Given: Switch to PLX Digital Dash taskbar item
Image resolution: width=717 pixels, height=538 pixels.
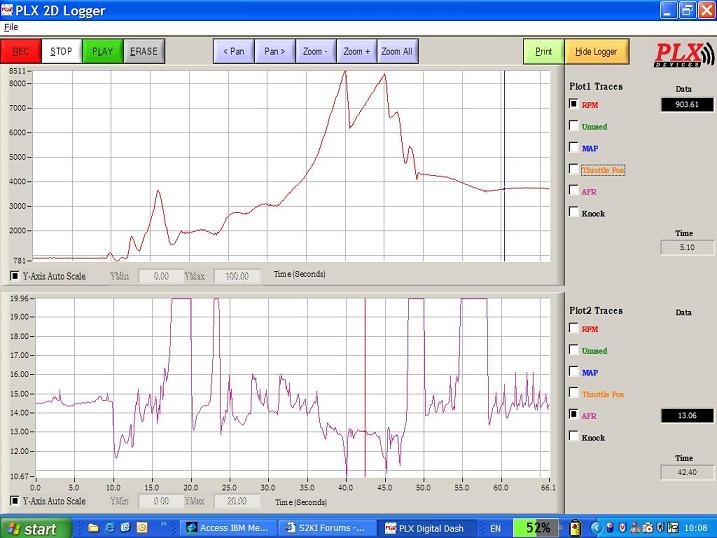Looking at the screenshot, I should click(425, 528).
